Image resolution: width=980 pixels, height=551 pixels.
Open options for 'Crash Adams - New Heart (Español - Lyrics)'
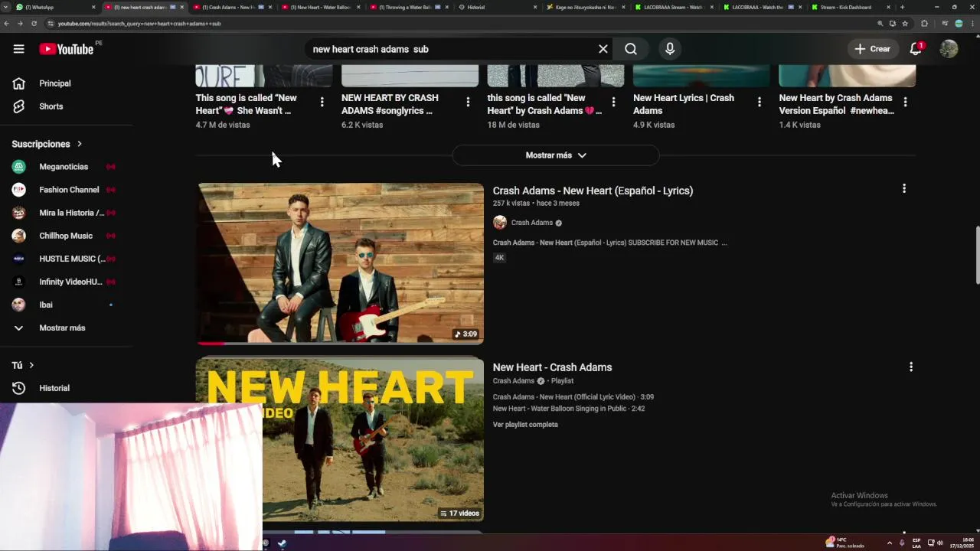(904, 188)
